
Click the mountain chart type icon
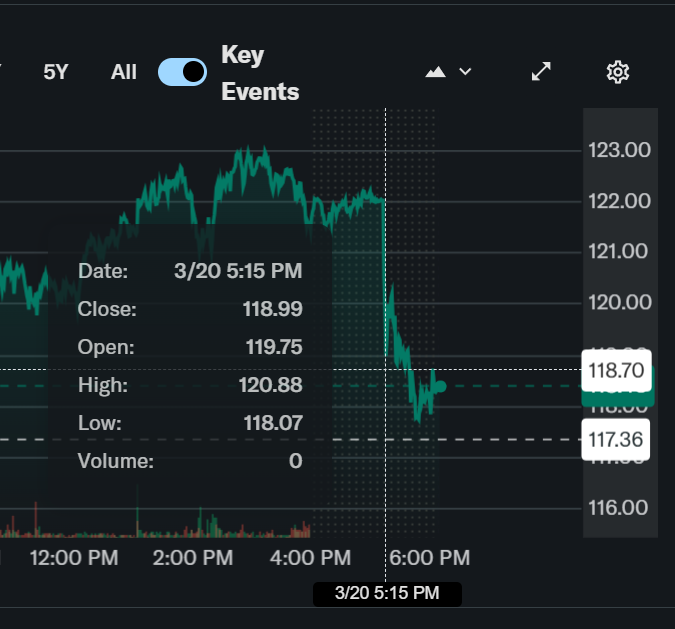[x=436, y=72]
